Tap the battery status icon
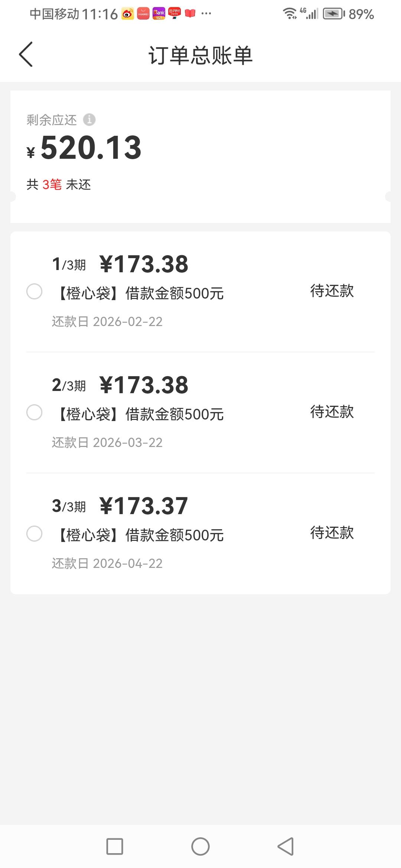 tap(333, 14)
